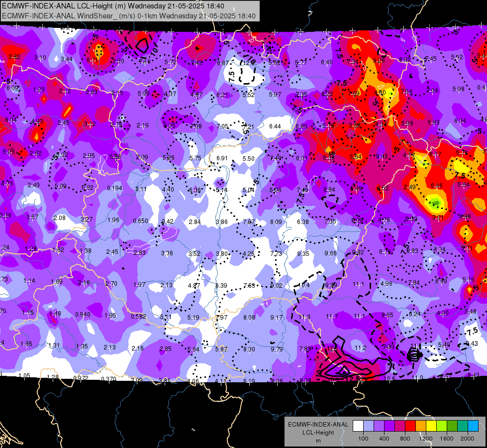Click the white legend swatch below 100
The height and width of the screenshot is (448, 487).
358,426
